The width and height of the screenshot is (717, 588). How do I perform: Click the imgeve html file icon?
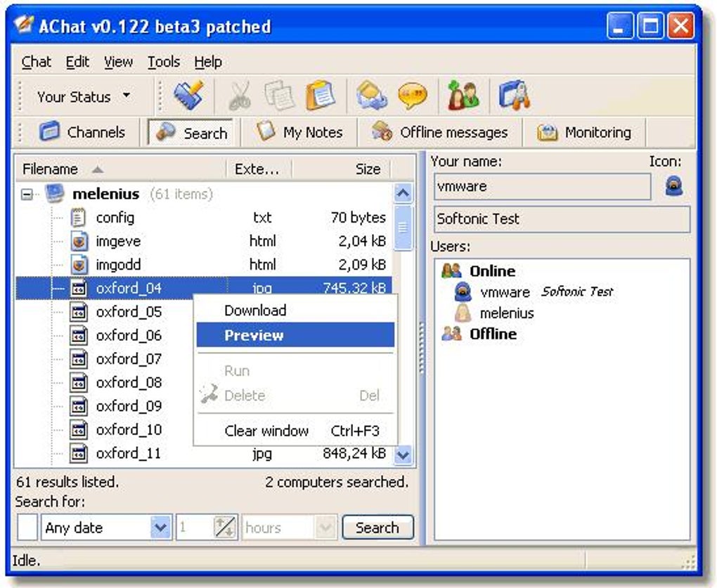79,241
